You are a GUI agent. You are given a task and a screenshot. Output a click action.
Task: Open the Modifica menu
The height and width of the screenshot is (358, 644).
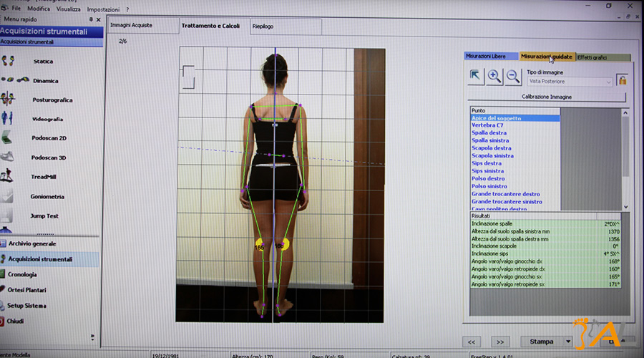click(x=39, y=9)
